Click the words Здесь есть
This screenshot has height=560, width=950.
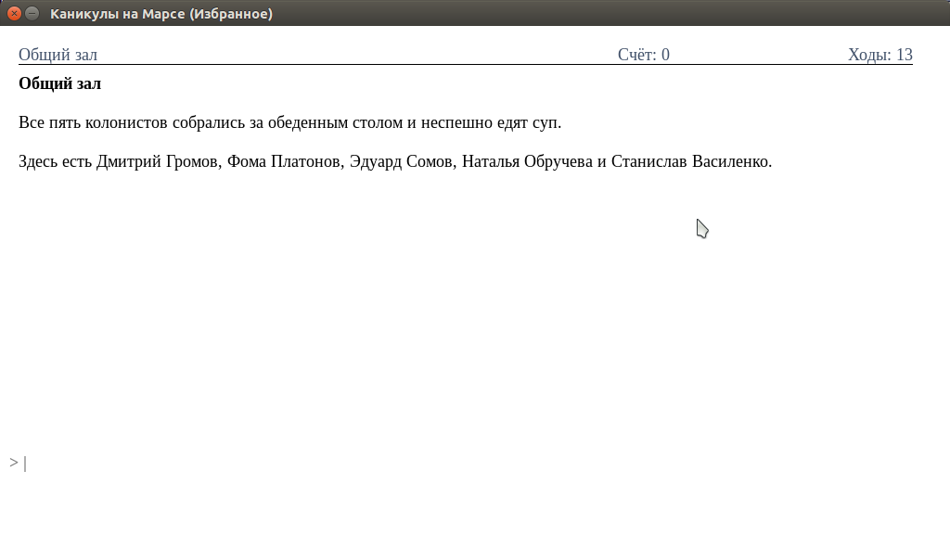[x=56, y=162]
